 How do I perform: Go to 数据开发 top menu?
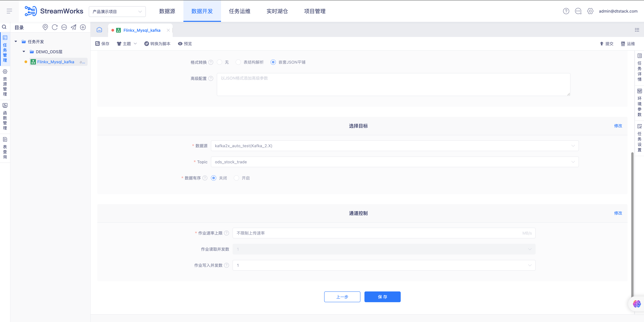point(202,11)
